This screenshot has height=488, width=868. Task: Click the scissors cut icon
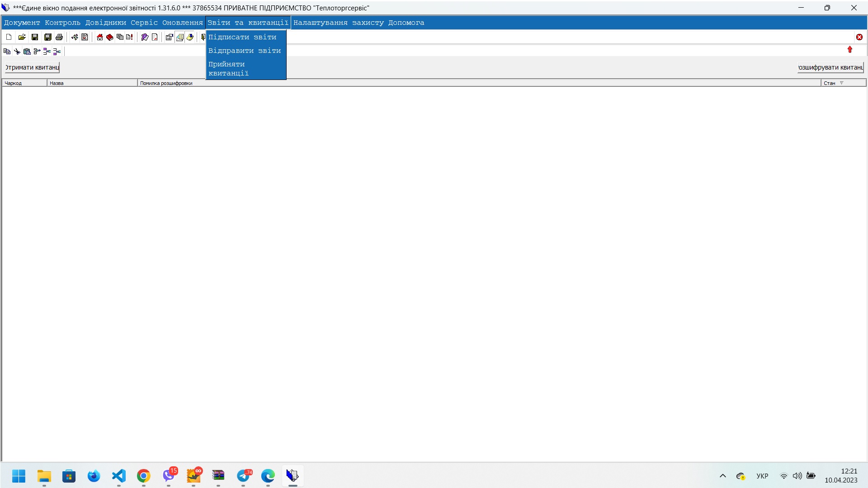tap(17, 52)
